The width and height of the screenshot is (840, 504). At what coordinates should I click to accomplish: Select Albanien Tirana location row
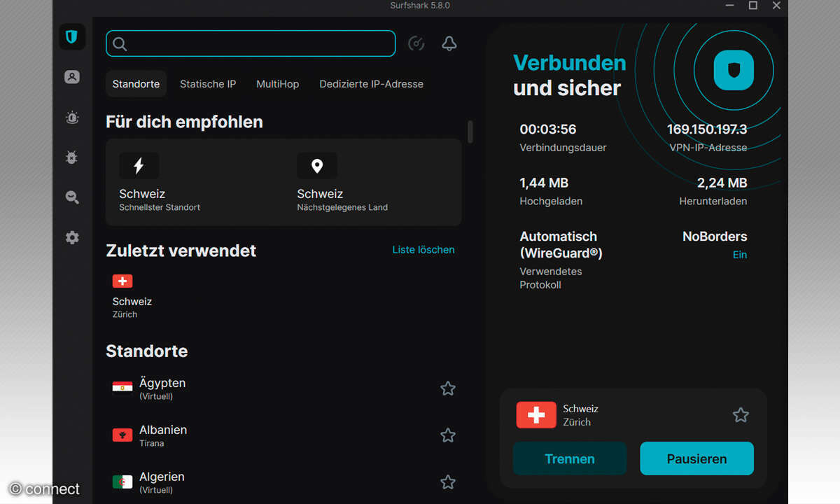pos(283,435)
